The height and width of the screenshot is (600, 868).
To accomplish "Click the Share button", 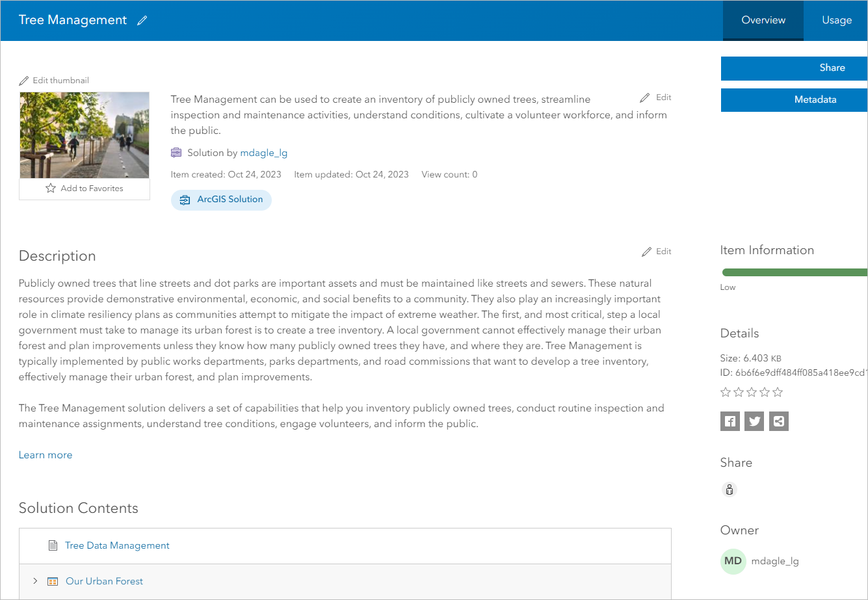I will 794,68.
